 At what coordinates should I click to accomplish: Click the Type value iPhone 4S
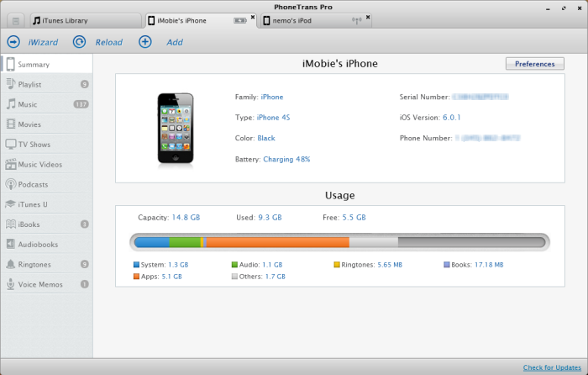pyautogui.click(x=273, y=118)
